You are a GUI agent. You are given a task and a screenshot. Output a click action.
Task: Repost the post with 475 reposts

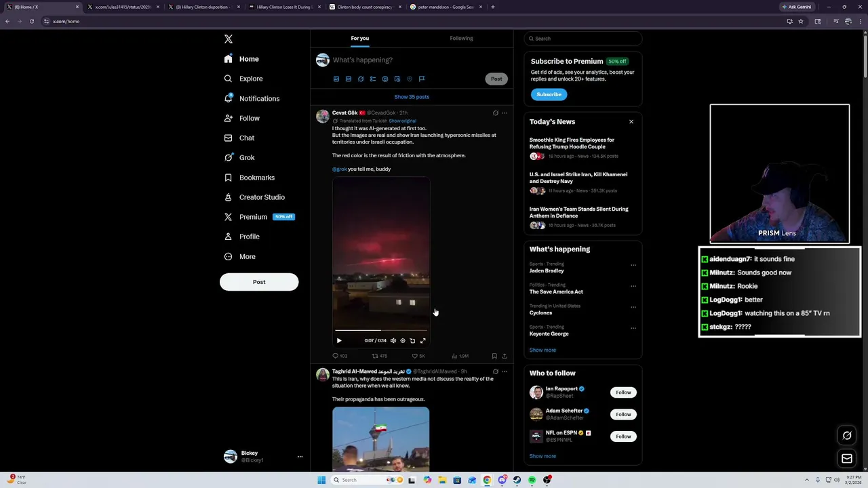(380, 356)
